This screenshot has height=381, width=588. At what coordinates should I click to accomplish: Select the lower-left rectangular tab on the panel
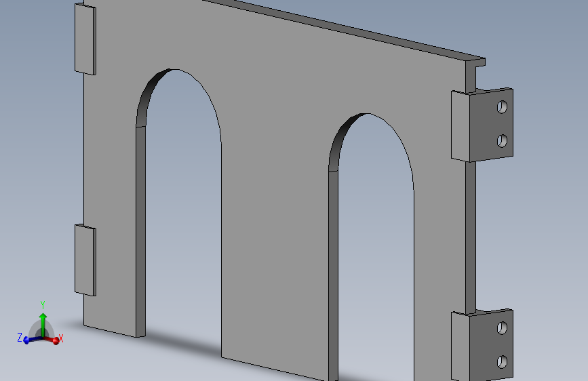click(85, 260)
